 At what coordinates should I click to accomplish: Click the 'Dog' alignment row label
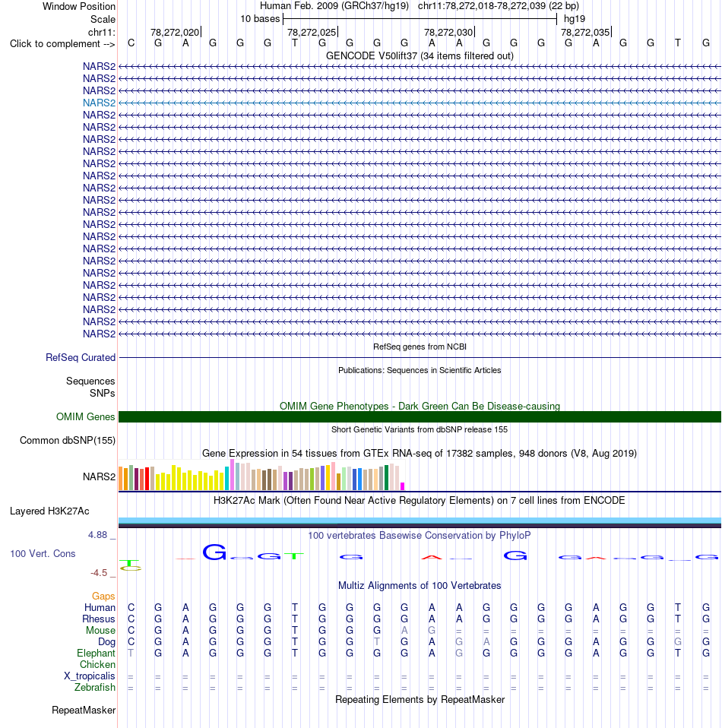(107, 641)
